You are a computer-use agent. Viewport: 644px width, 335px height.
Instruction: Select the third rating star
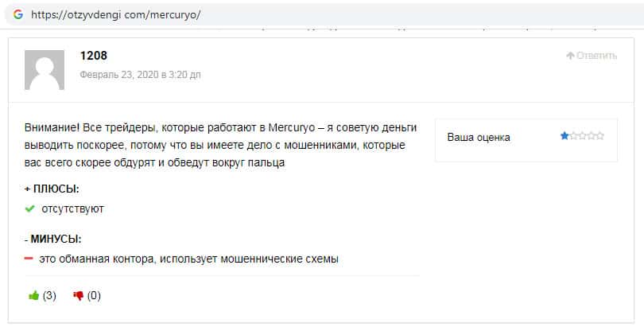click(582, 136)
